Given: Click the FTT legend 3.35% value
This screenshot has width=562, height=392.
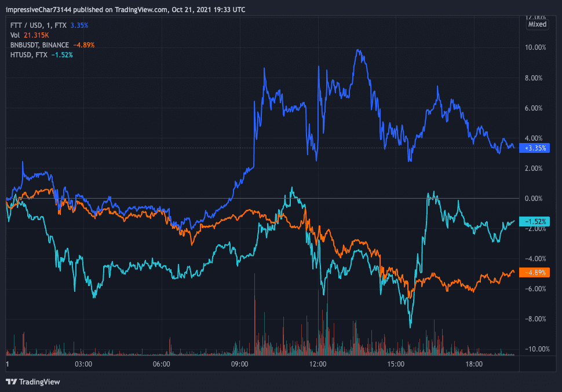Looking at the screenshot, I should [x=79, y=25].
